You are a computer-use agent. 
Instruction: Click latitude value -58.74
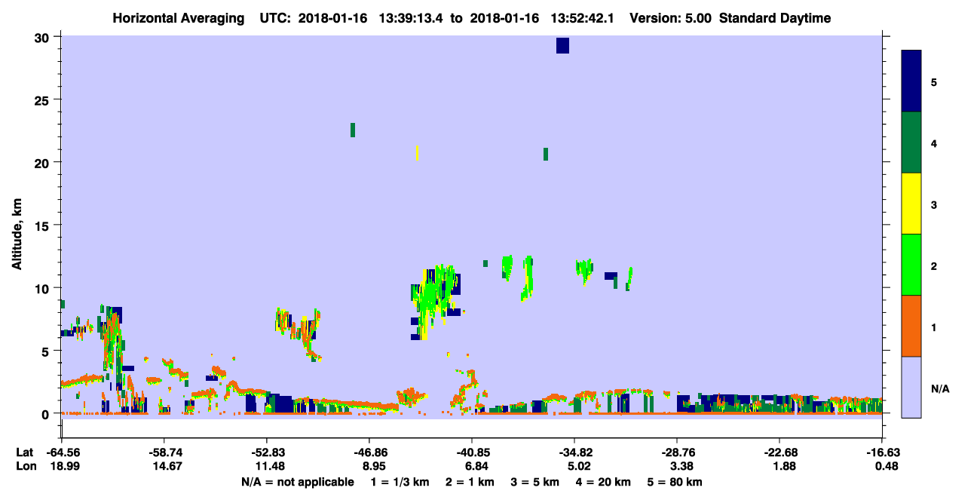tap(164, 452)
